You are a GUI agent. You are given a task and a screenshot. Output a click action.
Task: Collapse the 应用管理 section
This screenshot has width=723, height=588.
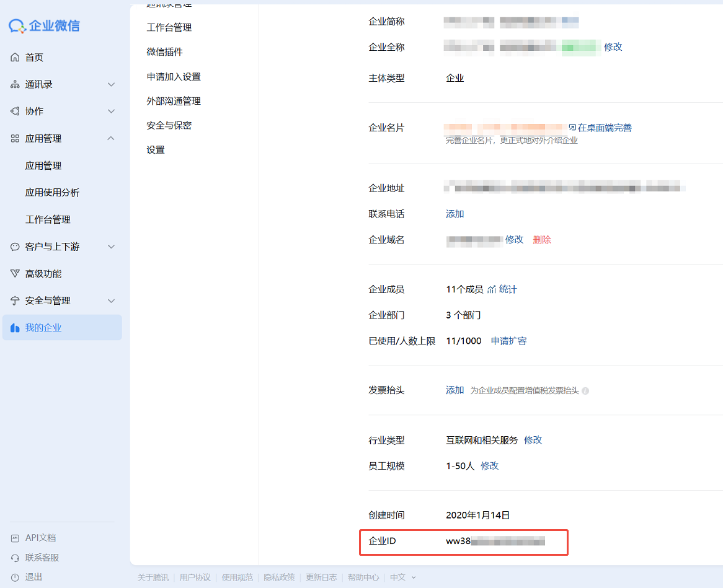pyautogui.click(x=110, y=138)
